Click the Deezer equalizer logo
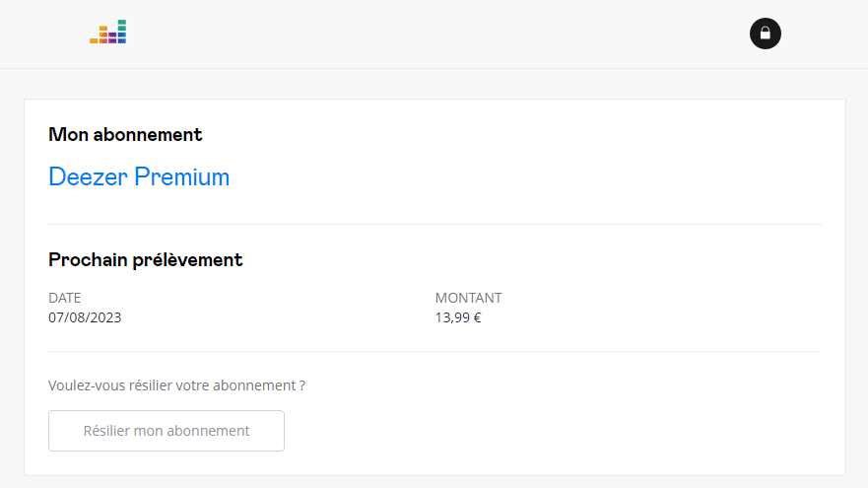868x488 pixels. pos(108,33)
